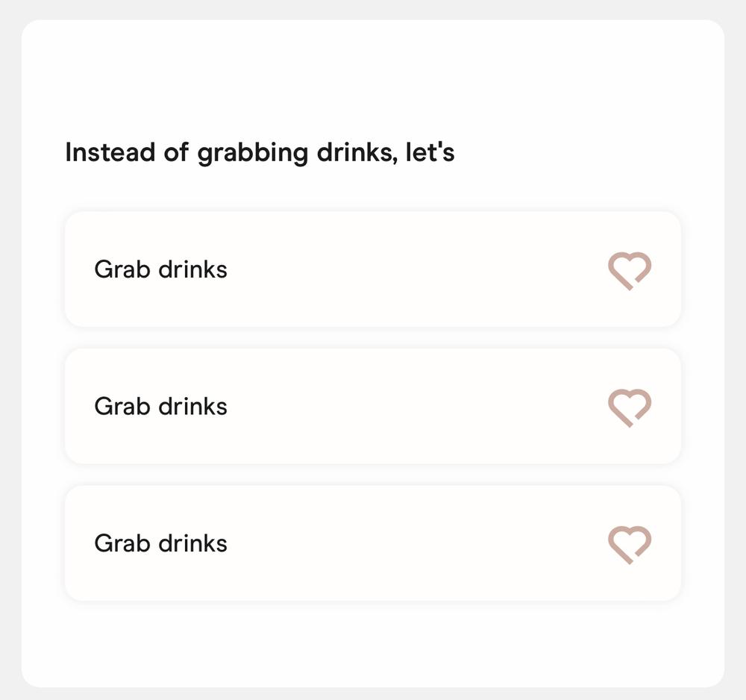
Task: Favorite the last prompt answer with its heart
Action: click(x=630, y=545)
